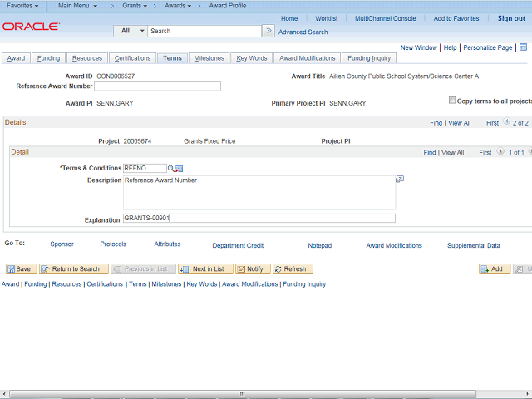532x399 pixels.
Task: Click the Refresh button
Action: (x=293, y=269)
